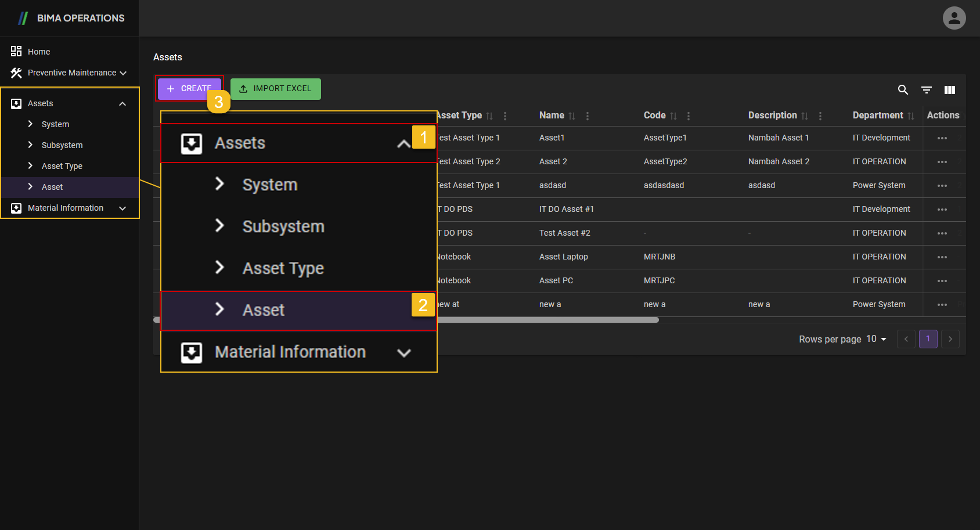Click the Import Excel button

pos(276,89)
